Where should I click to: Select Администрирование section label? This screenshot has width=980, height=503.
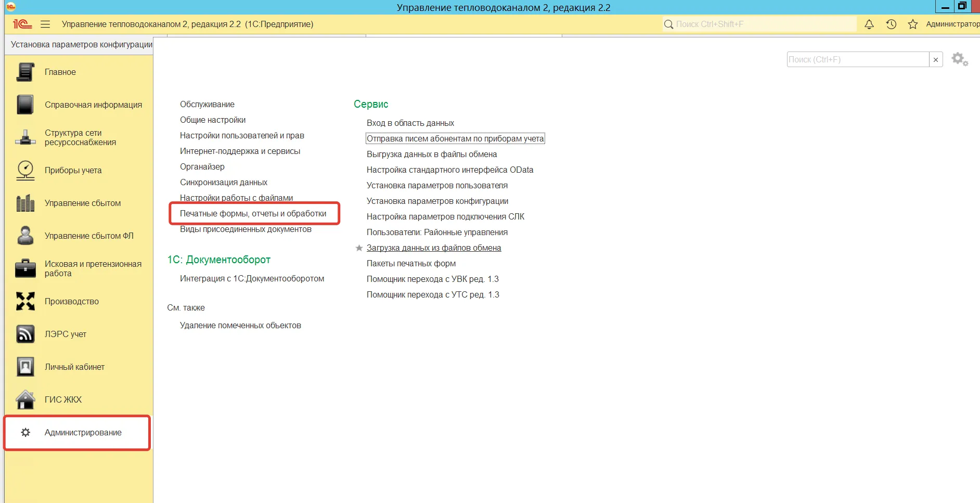point(83,432)
